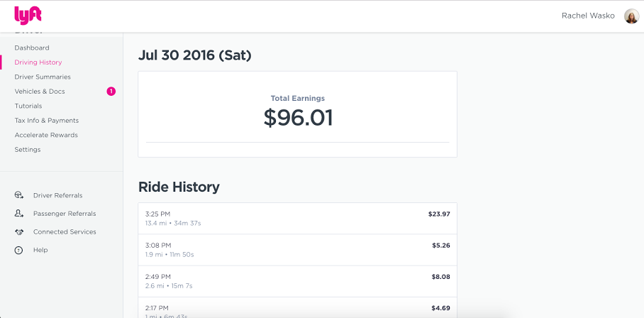Open Accelerate Rewards
Image resolution: width=644 pixels, height=318 pixels.
[x=46, y=135]
